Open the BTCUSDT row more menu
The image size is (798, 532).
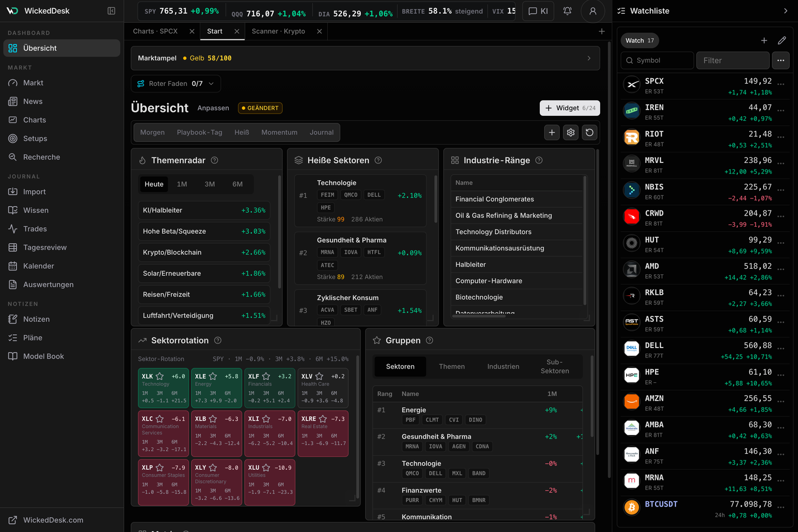pyautogui.click(x=781, y=507)
